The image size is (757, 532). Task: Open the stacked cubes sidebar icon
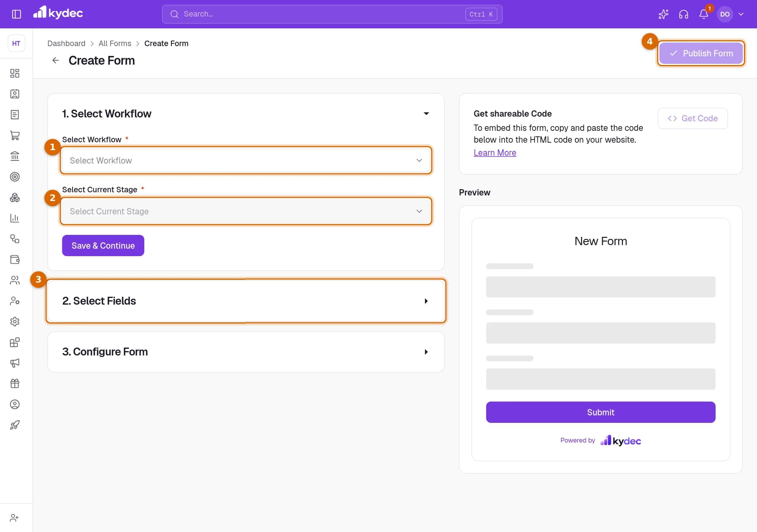[15, 197]
